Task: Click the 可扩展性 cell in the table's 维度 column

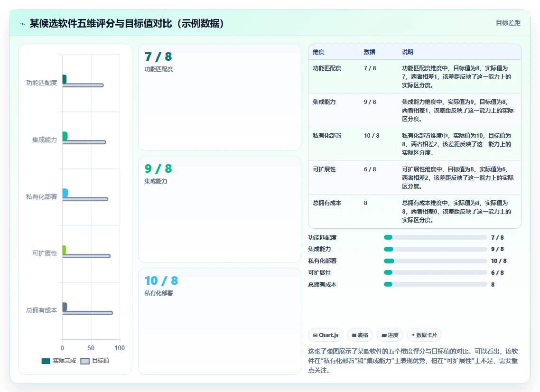Action: [324, 169]
